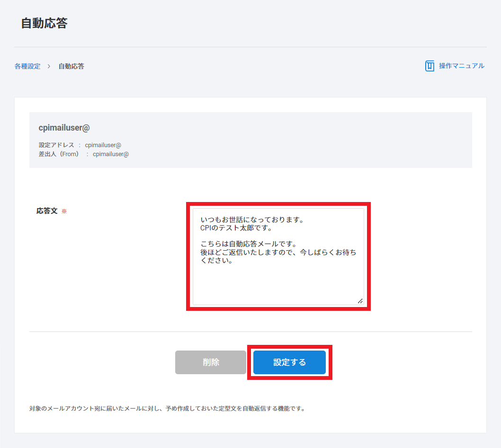Viewport: 501px width, 448px height.
Task: Open the 操作マニュアル link text
Action: pyautogui.click(x=461, y=66)
